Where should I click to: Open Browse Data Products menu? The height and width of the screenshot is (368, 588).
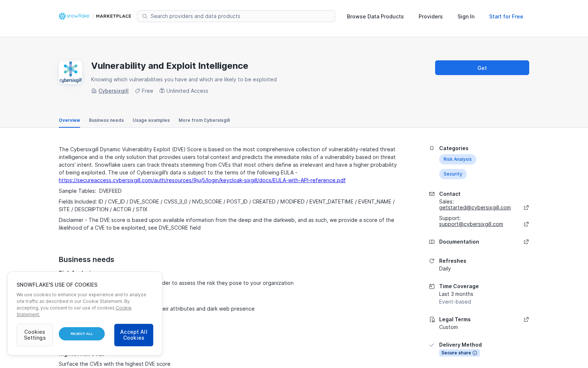(x=375, y=17)
